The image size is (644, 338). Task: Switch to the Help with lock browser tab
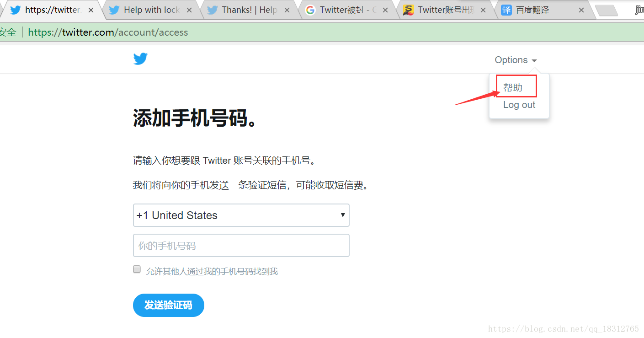tap(151, 10)
